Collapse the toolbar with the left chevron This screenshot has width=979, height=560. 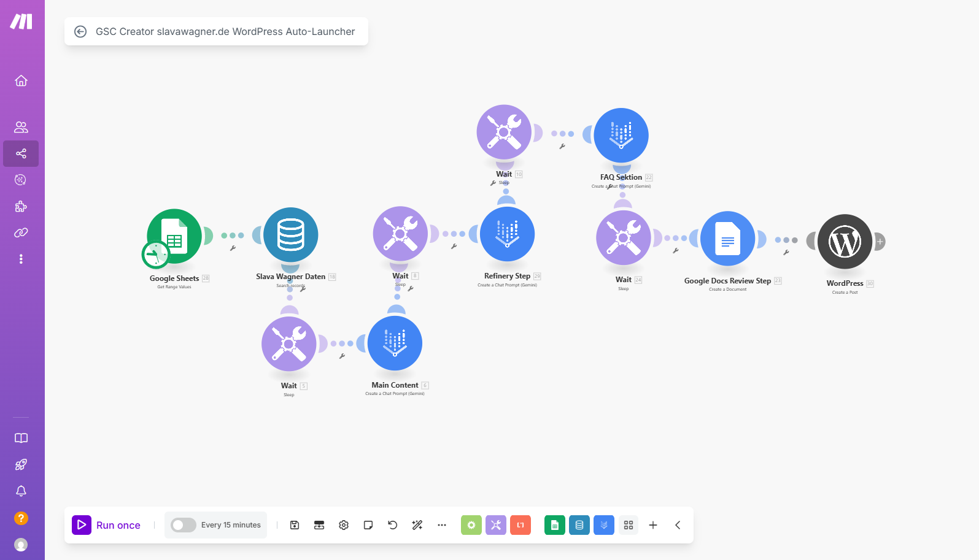[678, 525]
